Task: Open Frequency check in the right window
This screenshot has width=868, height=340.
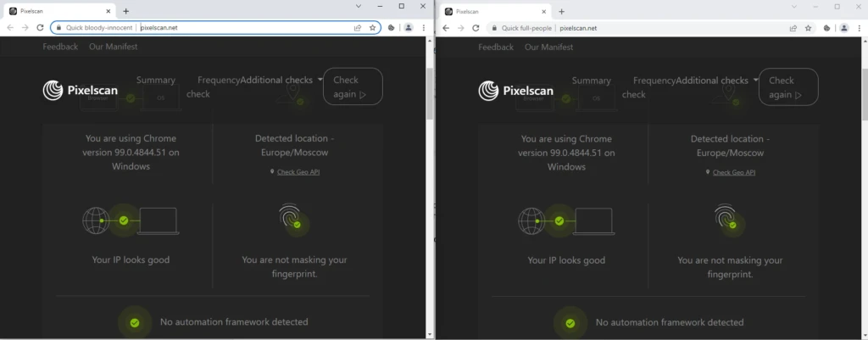Action: point(648,87)
